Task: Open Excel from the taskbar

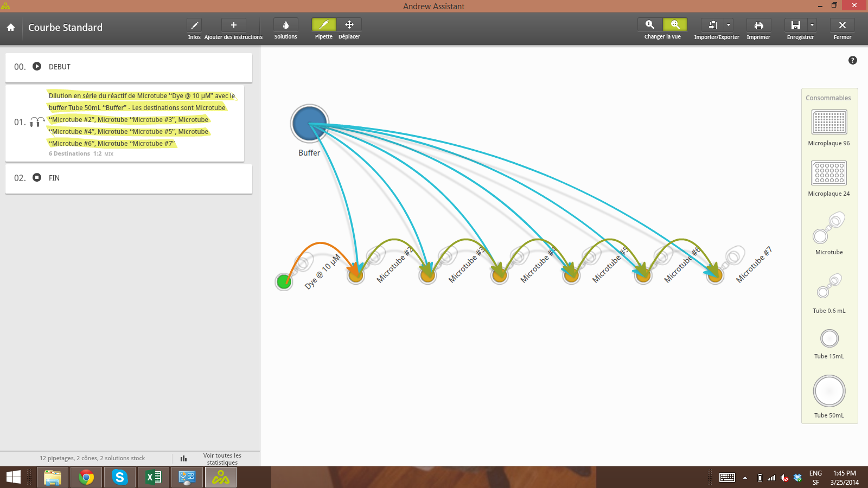Action: [154, 477]
